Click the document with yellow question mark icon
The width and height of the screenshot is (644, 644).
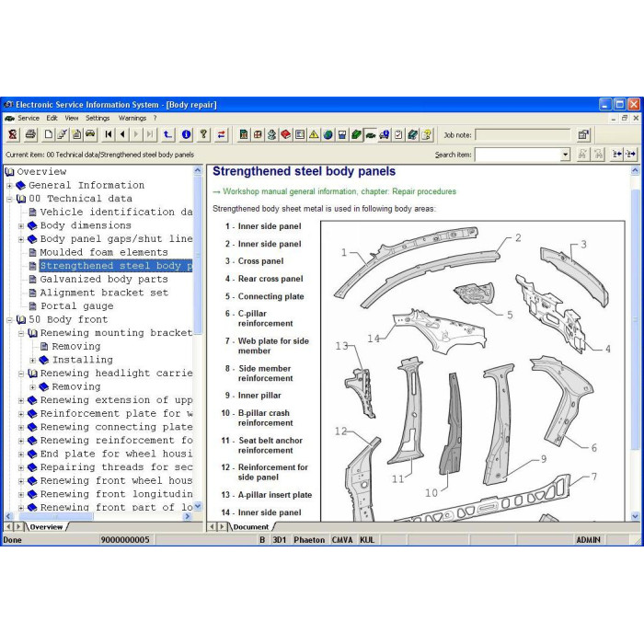(427, 134)
